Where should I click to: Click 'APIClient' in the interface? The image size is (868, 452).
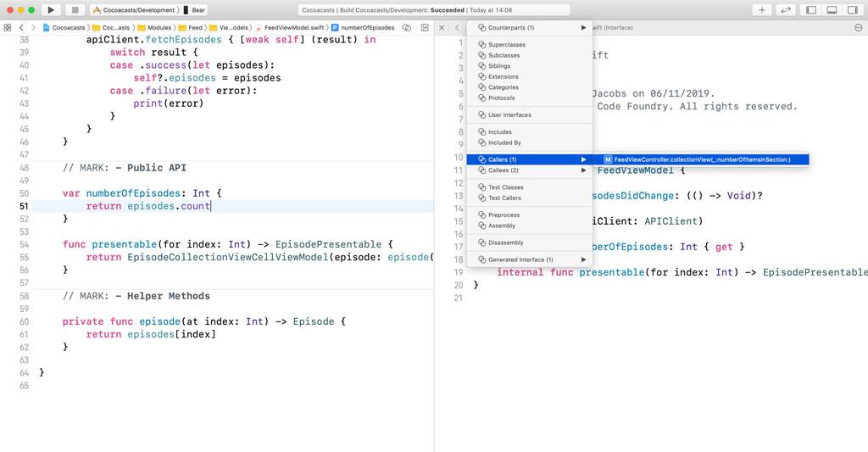671,221
